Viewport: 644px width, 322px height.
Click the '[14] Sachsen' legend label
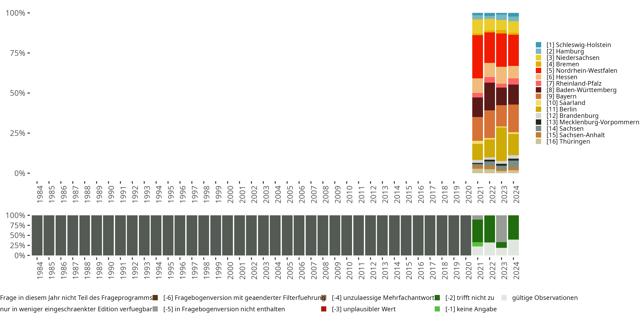click(x=565, y=129)
